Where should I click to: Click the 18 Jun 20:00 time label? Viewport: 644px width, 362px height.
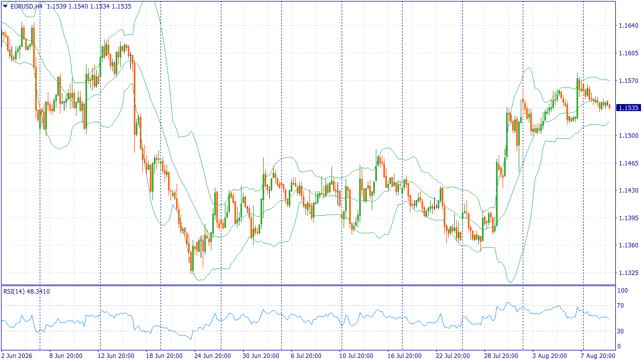[x=164, y=356]
